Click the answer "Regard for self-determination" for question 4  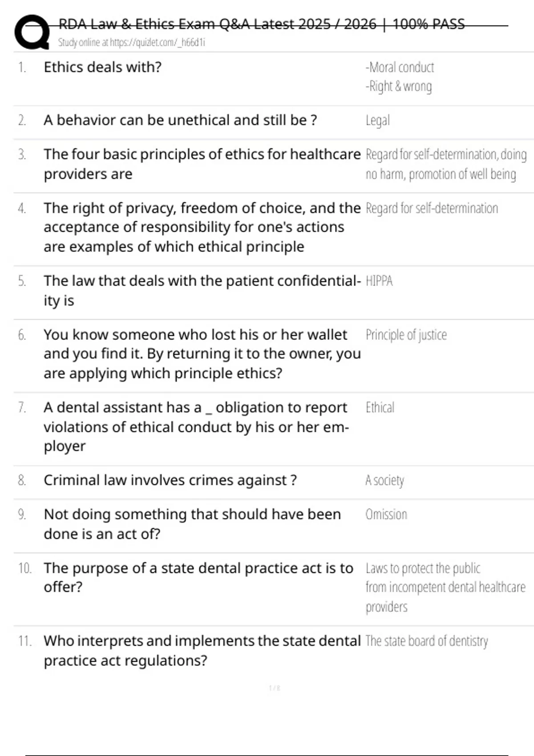point(432,208)
